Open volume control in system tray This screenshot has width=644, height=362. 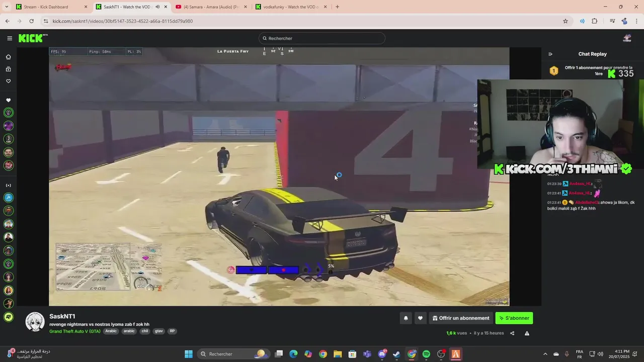click(600, 354)
